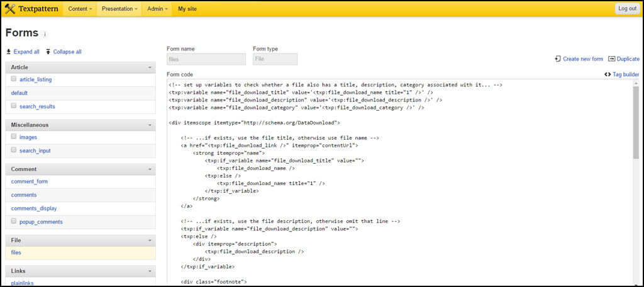Open the article_listing form
Viewport: 644px width, 287px height.
36,79
